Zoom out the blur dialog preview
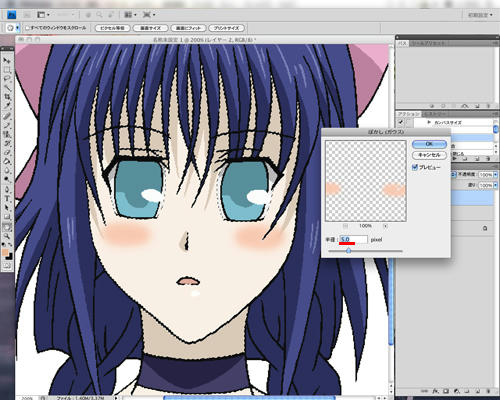The image size is (500, 400). coord(345,226)
